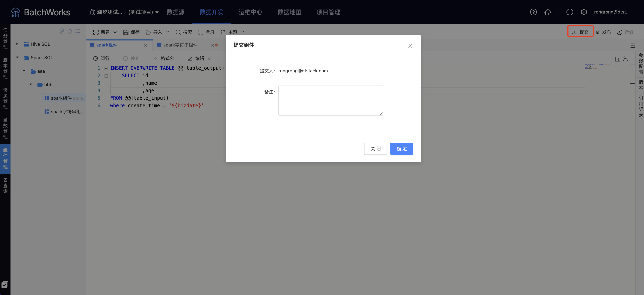The image size is (644, 295).
Task: Click the BatchWorks cloud logo
Action: pyautogui.click(x=16, y=12)
